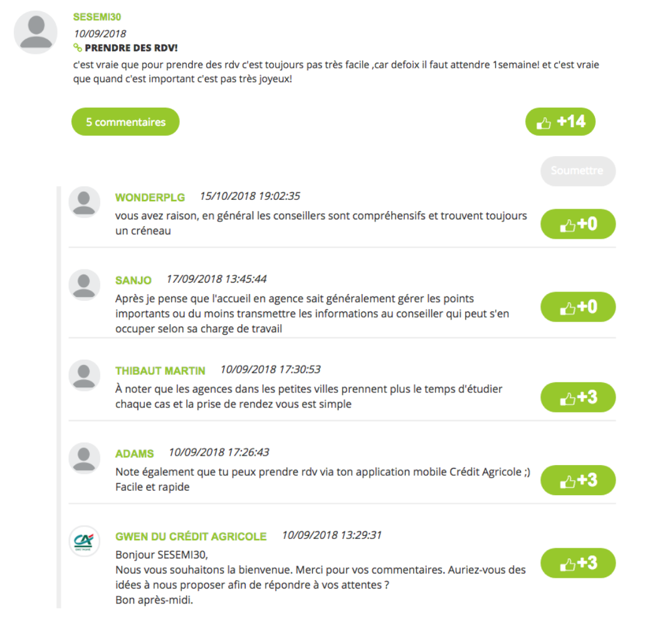Like the main post with +14
The width and height of the screenshot is (672, 628).
coord(560,122)
